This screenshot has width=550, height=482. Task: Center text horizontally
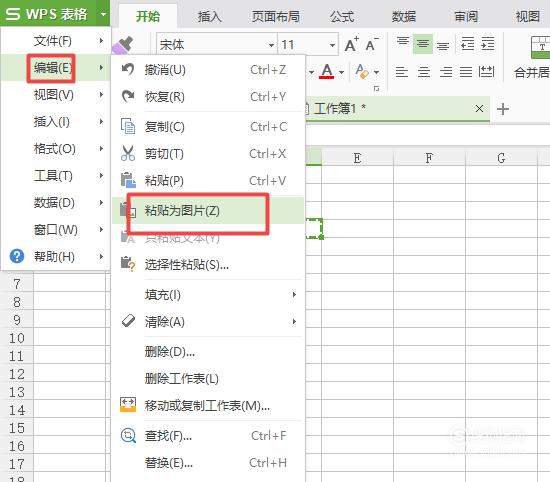click(424, 72)
